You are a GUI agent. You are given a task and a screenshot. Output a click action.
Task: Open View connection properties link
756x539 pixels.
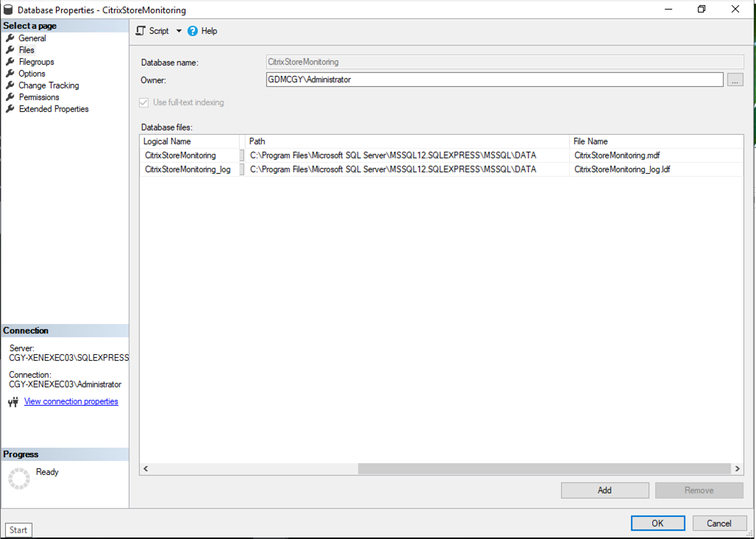click(x=71, y=401)
